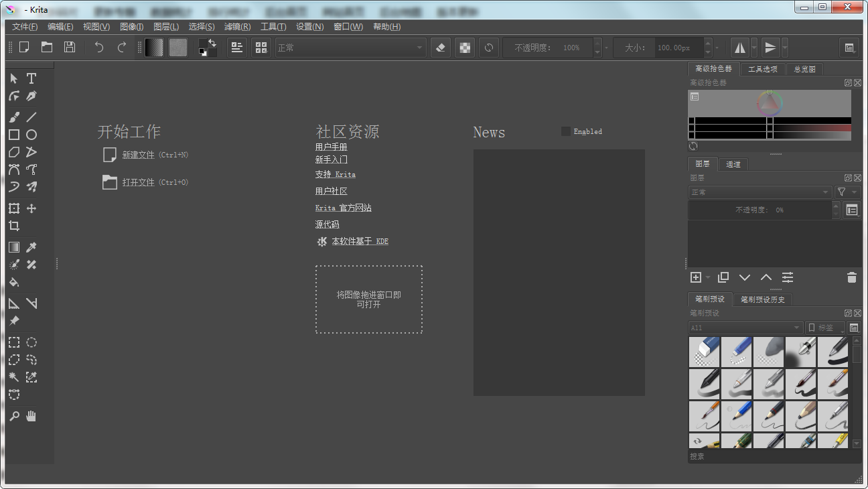Toggle eraser mode in the toolbar

tap(440, 47)
